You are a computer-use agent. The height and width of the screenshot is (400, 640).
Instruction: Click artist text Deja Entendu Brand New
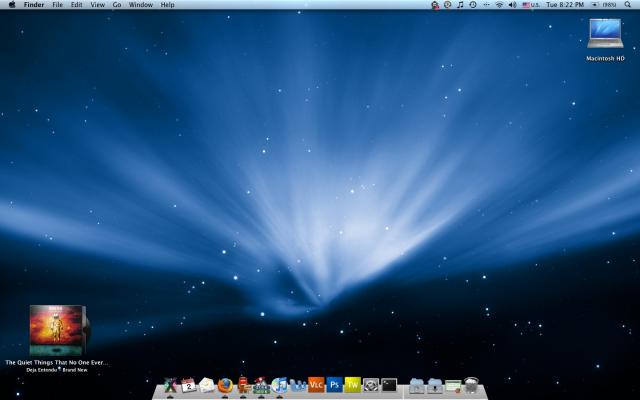click(x=57, y=370)
